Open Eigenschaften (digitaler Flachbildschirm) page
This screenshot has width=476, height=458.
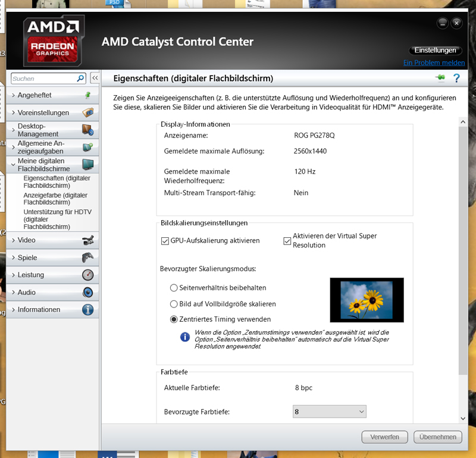pos(57,182)
